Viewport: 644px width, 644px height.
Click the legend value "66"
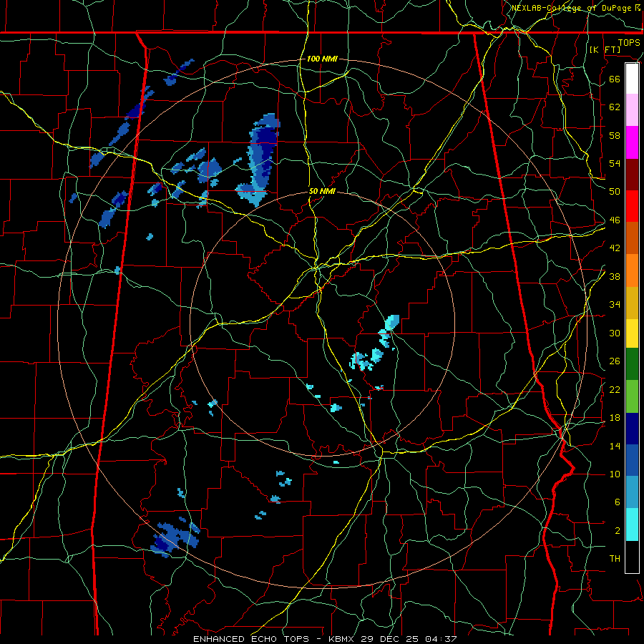pyautogui.click(x=615, y=79)
